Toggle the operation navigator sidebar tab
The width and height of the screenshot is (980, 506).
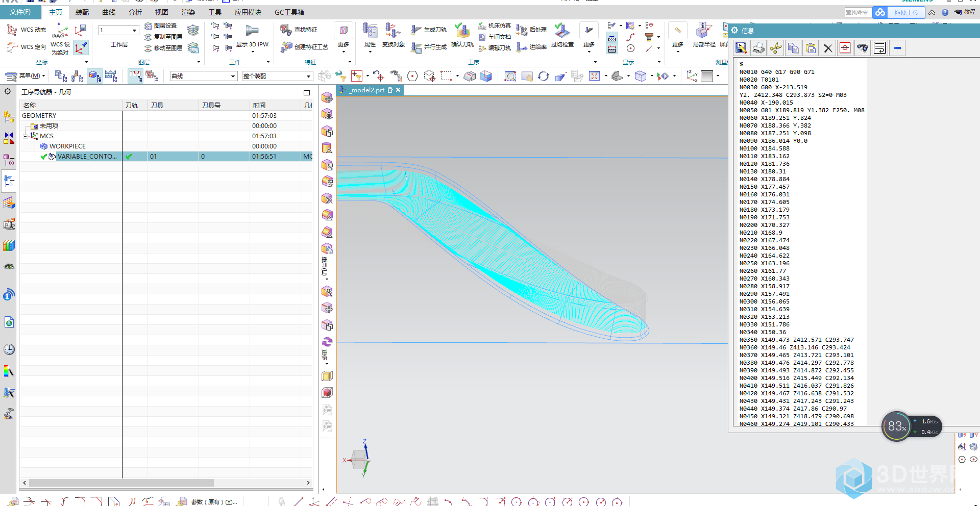(x=9, y=181)
